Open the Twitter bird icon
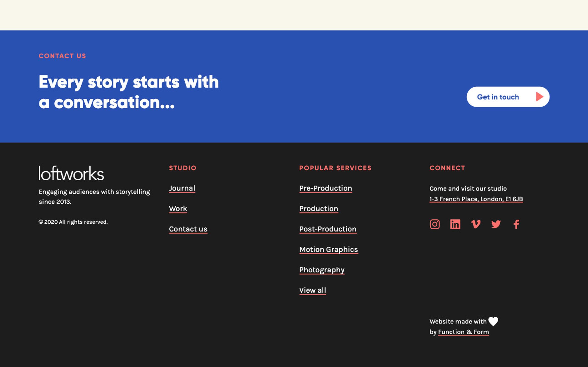Image resolution: width=588 pixels, height=367 pixels. tap(496, 224)
